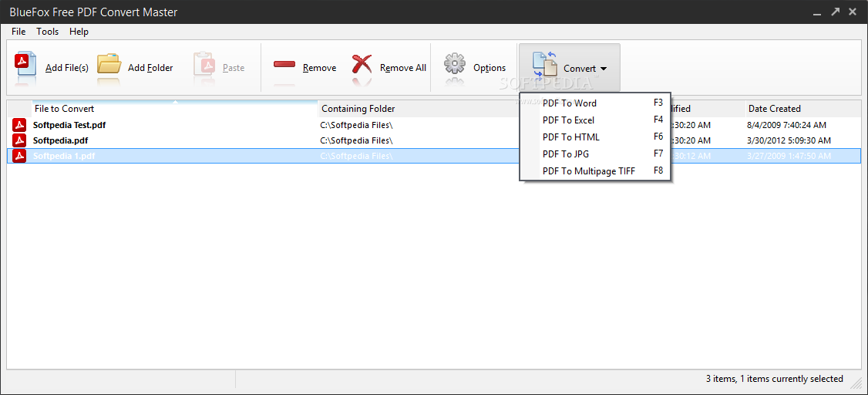868x395 pixels.
Task: Click the Add File(s) PDF icon
Action: tap(25, 64)
